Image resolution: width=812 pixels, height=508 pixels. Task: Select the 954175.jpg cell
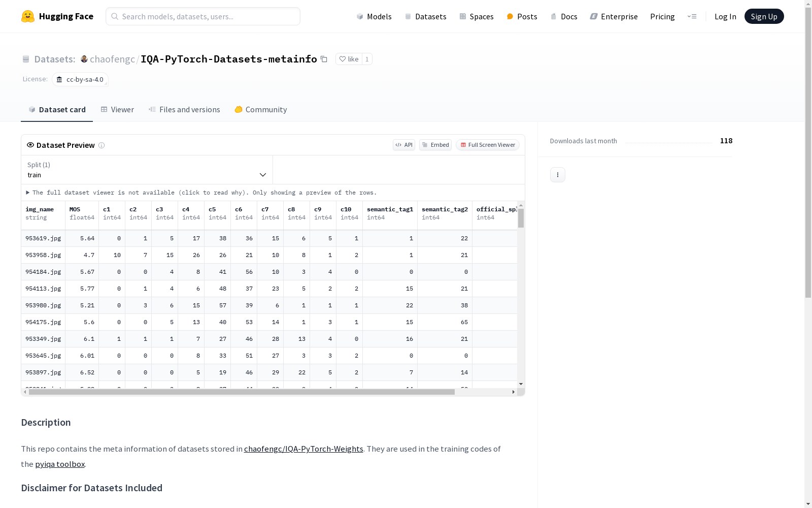click(43, 322)
